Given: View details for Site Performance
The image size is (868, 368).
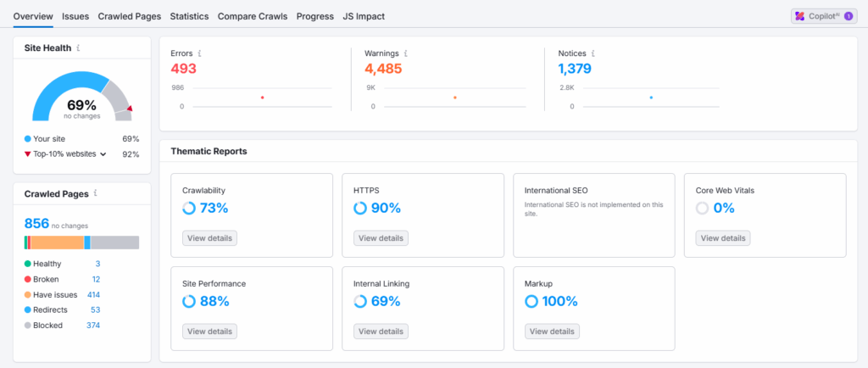Looking at the screenshot, I should click(210, 332).
